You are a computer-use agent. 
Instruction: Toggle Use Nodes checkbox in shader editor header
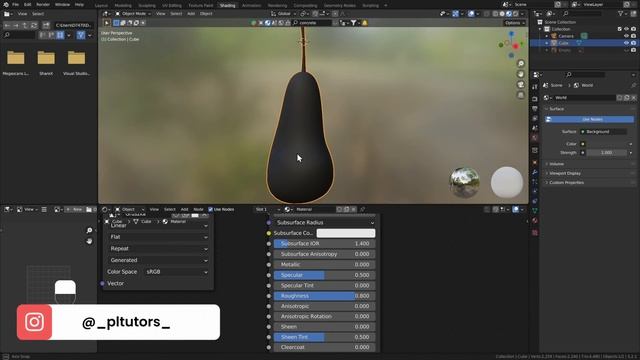[x=211, y=209]
